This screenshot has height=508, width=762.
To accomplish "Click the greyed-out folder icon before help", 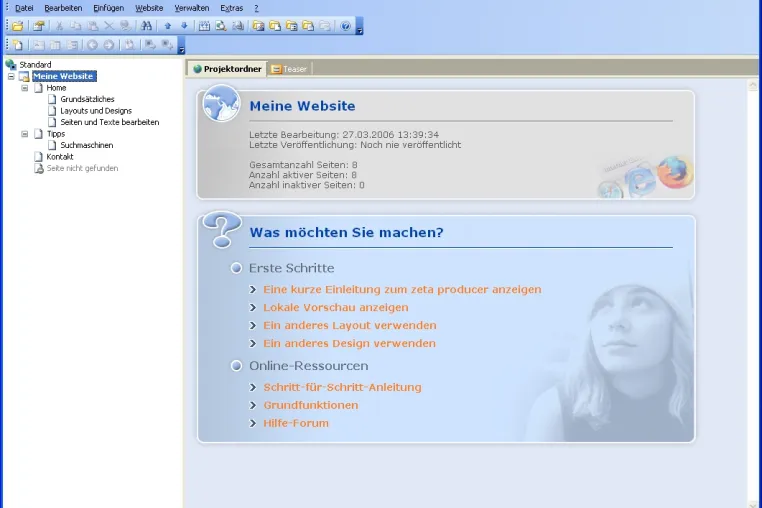I will pos(325,26).
